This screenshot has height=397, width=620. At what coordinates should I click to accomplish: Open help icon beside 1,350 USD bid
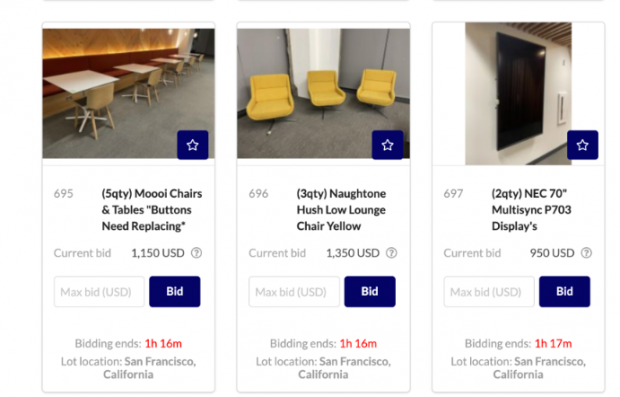(x=391, y=253)
